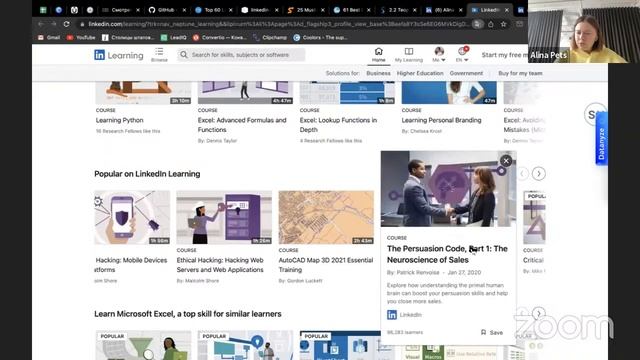Screen dimensions: 640x360
Task: Click the browser forward arrow
Action: (53, 24)
